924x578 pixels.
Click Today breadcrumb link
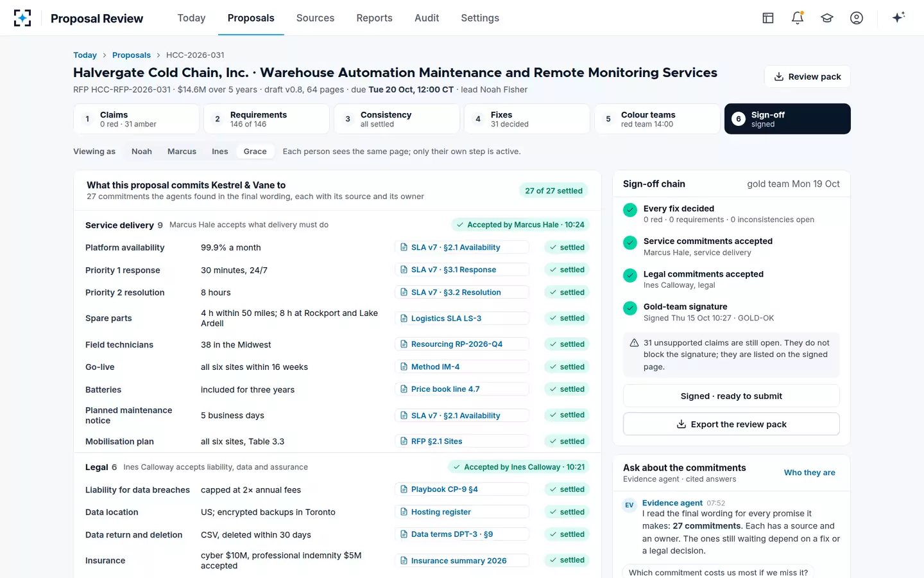[85, 55]
